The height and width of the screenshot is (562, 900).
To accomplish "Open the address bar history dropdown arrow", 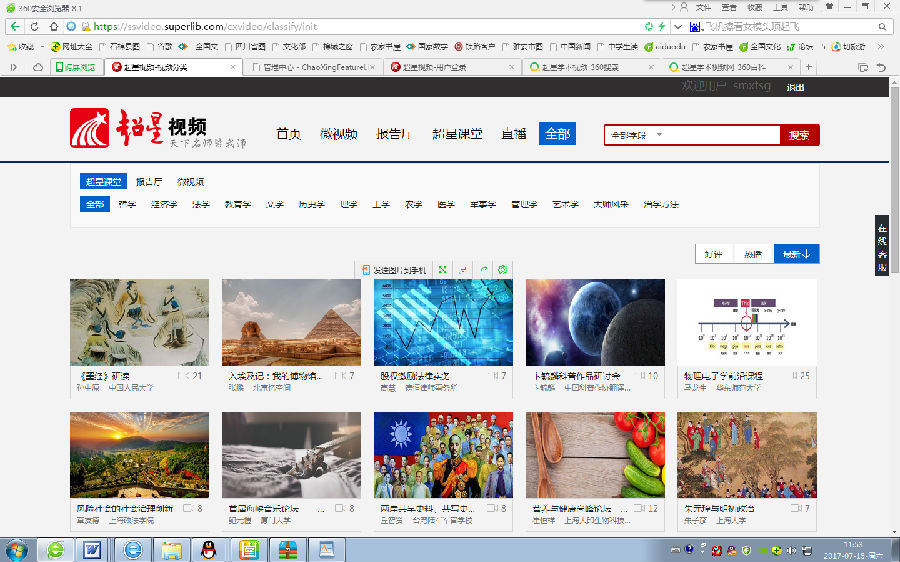I will [x=678, y=26].
